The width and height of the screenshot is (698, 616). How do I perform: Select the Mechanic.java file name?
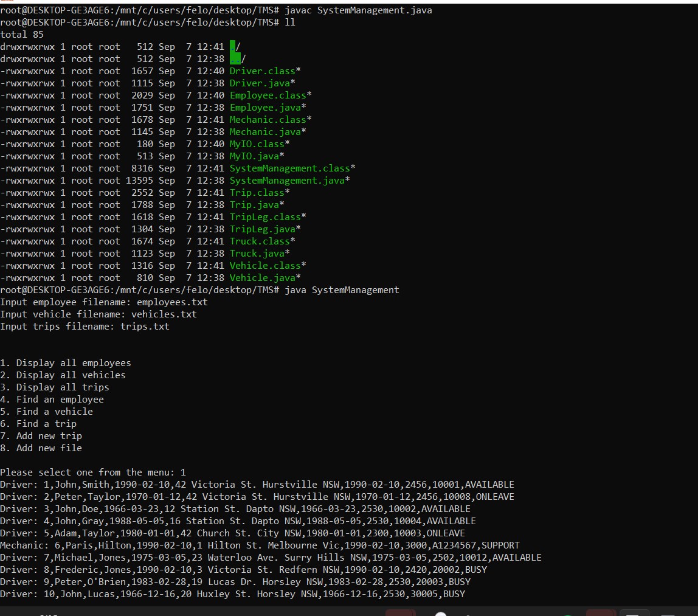[x=265, y=132]
